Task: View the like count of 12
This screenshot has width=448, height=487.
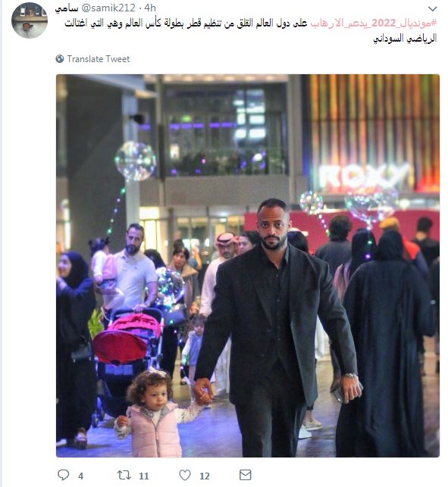Action: pos(205,476)
